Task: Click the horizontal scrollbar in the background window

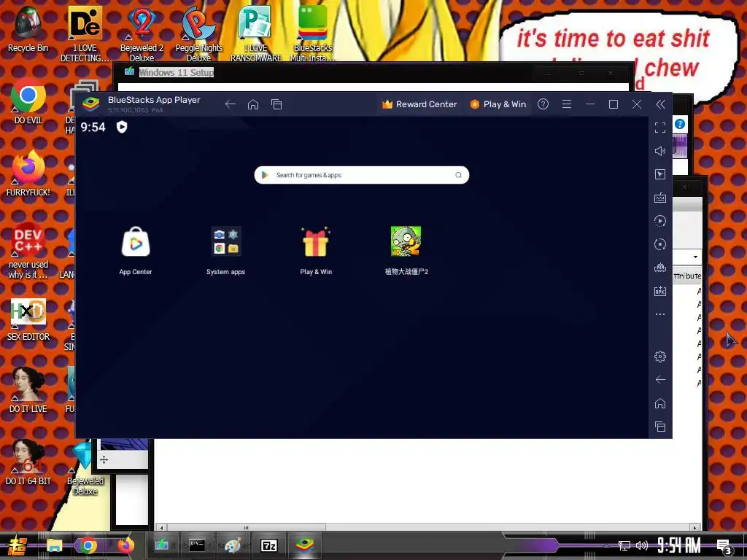Action: [x=246, y=528]
